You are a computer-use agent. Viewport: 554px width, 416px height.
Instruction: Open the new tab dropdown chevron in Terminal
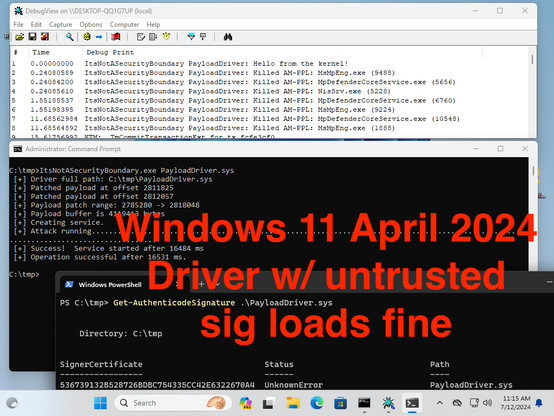coord(217,284)
